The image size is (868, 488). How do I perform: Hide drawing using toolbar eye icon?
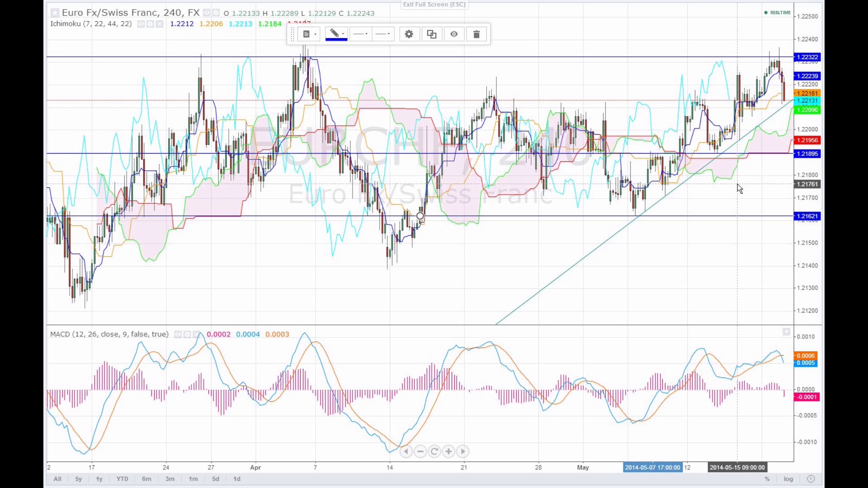(454, 34)
